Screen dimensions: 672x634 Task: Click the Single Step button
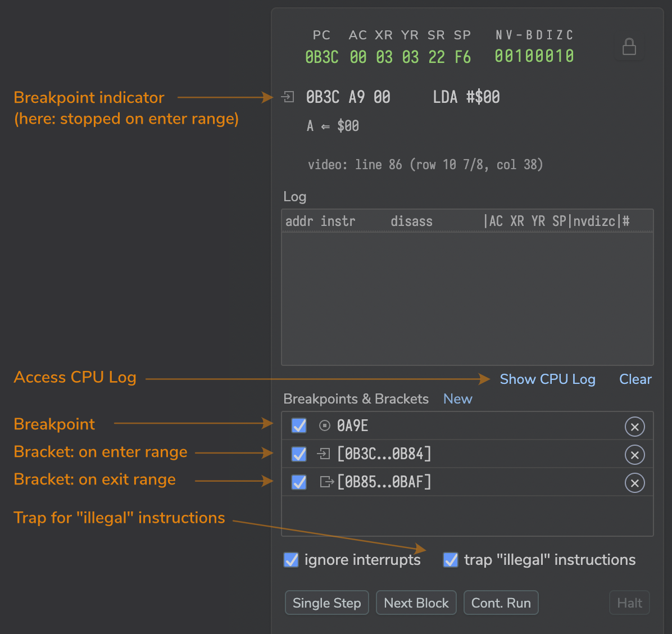[326, 603]
